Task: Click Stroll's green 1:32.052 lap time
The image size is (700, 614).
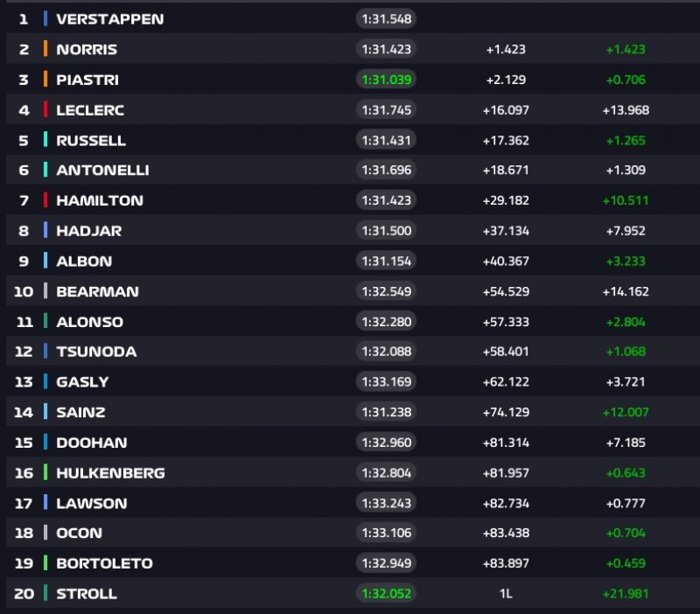Action: click(385, 593)
